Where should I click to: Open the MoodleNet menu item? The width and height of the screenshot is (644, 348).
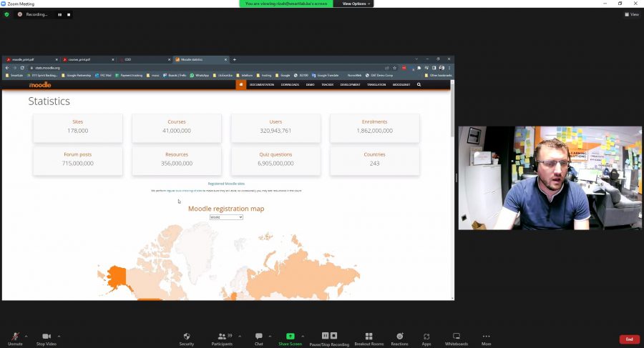point(401,84)
